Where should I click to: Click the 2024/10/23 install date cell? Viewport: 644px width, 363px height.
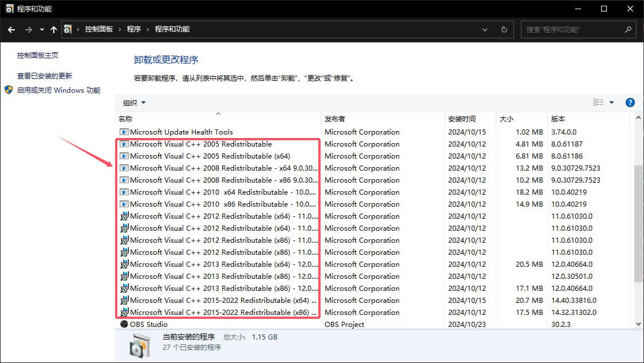pyautogui.click(x=467, y=325)
